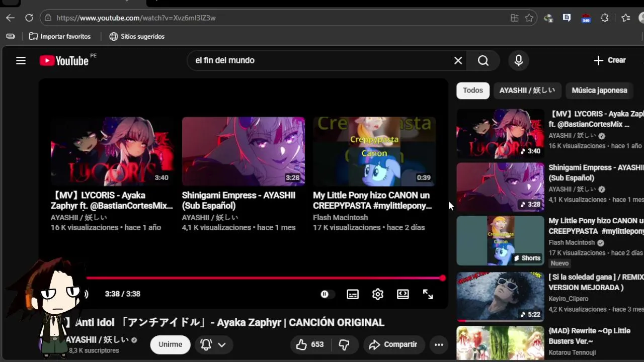Open Si la soledad gana sidebar thumbnail

500,297
